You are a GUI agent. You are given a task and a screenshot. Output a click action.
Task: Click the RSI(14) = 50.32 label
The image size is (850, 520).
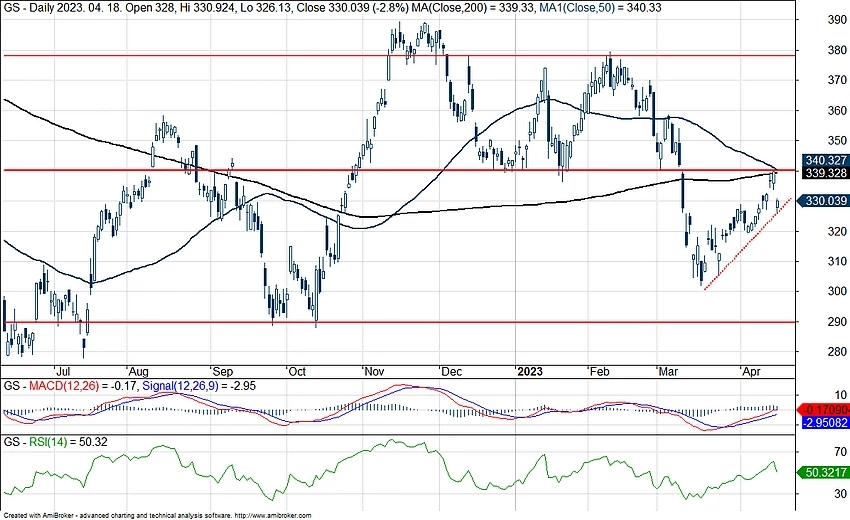pyautogui.click(x=68, y=442)
